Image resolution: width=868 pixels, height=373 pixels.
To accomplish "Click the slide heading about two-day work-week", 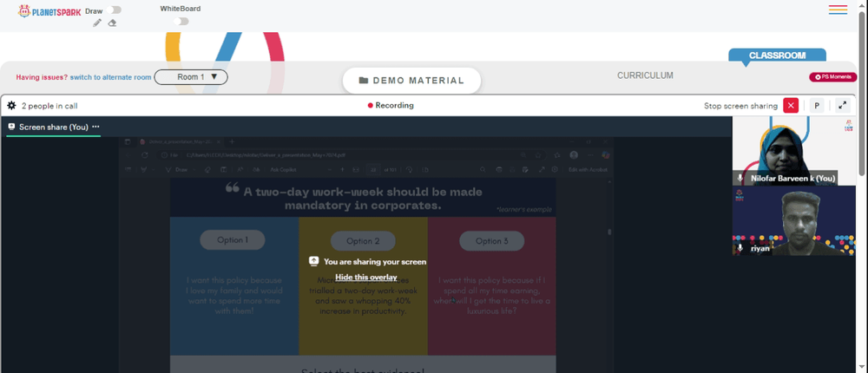I will tap(363, 199).
